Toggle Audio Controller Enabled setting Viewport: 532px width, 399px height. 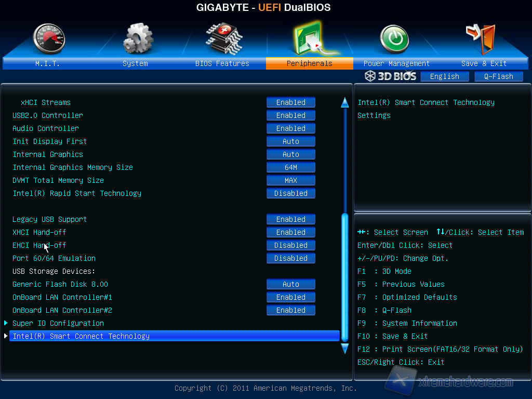point(291,128)
